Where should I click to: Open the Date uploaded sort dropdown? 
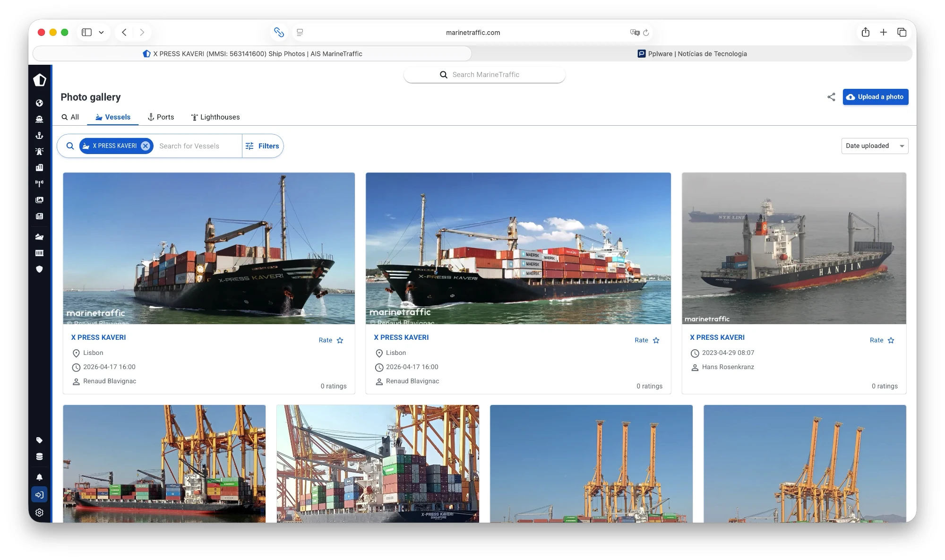click(875, 146)
